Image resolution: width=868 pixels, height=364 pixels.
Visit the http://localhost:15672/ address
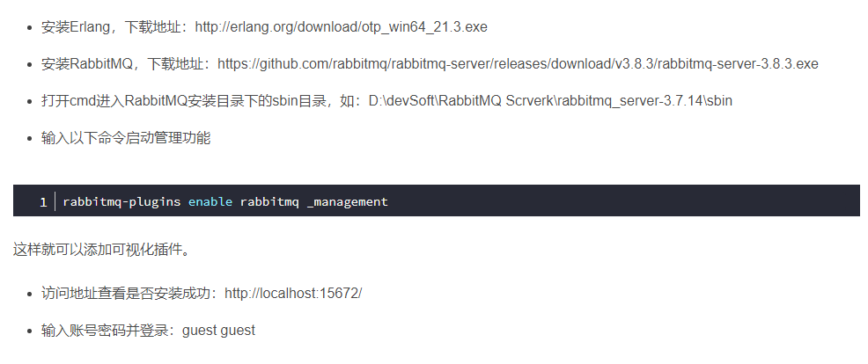(x=293, y=293)
